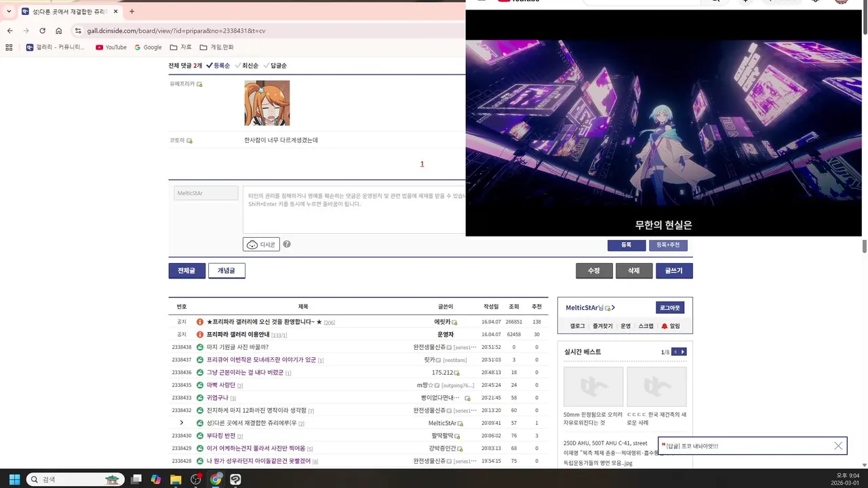The width and height of the screenshot is (868, 488).
Task: Submit with 등록+추천 button
Action: point(668,245)
